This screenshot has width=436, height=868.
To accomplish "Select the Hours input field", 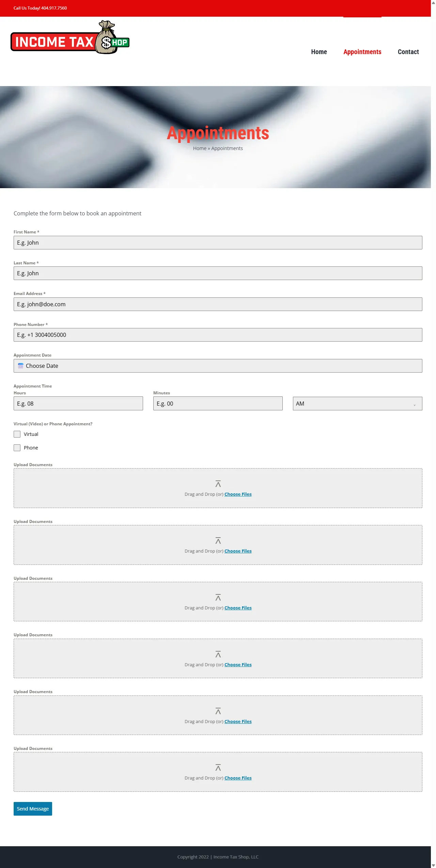I will click(78, 404).
